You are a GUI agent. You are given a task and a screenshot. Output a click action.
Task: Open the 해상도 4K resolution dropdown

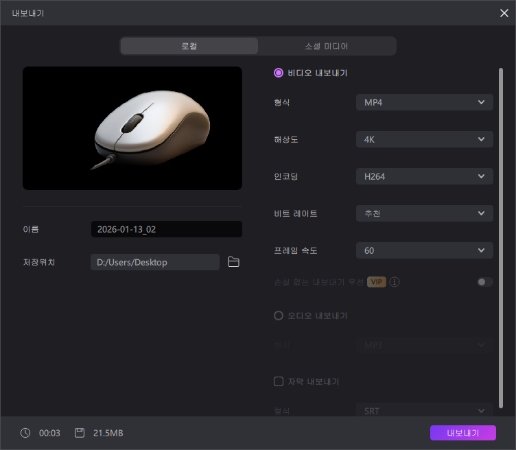point(424,139)
